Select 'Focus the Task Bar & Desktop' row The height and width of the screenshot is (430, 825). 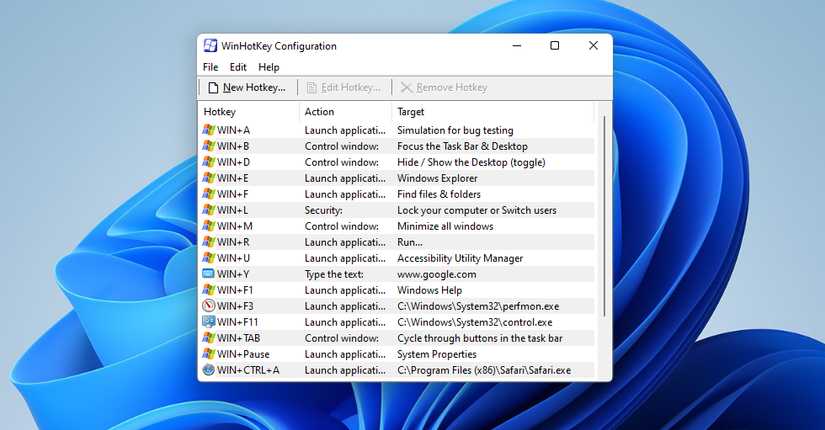(x=398, y=146)
